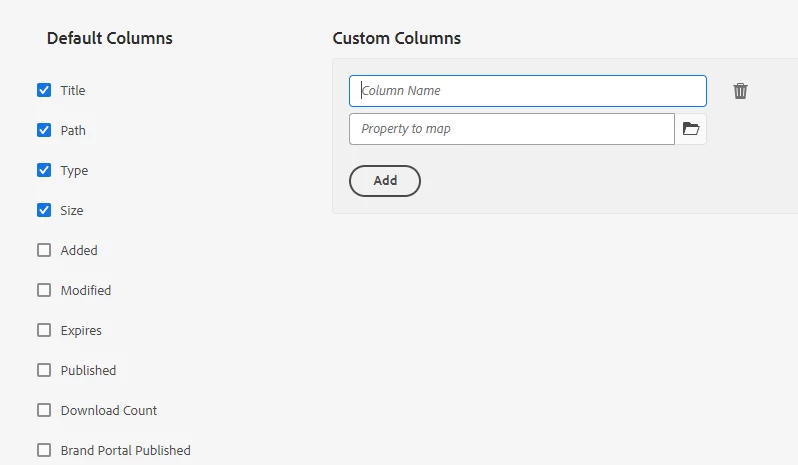
Task: Click the Title checkbox label text
Action: 73,91
